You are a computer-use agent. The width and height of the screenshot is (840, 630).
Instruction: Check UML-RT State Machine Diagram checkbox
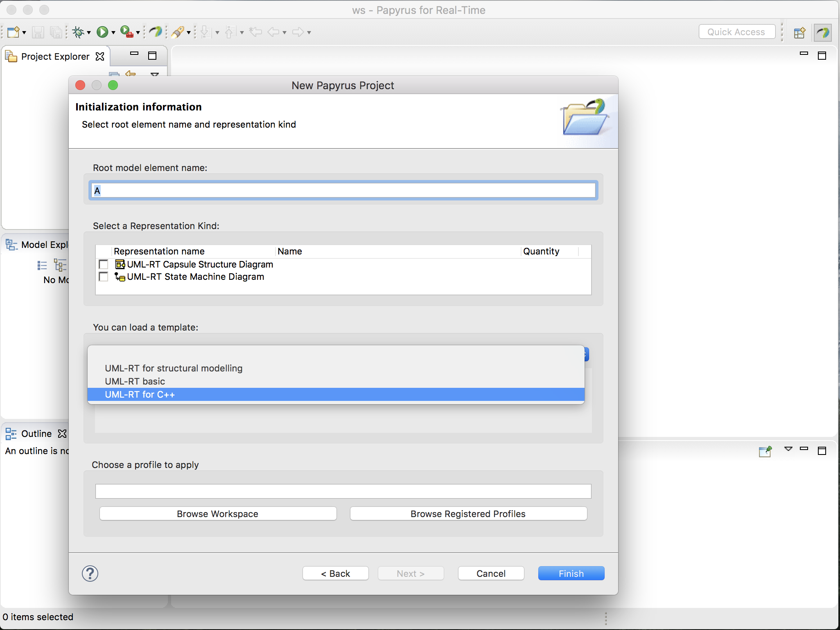tap(104, 277)
